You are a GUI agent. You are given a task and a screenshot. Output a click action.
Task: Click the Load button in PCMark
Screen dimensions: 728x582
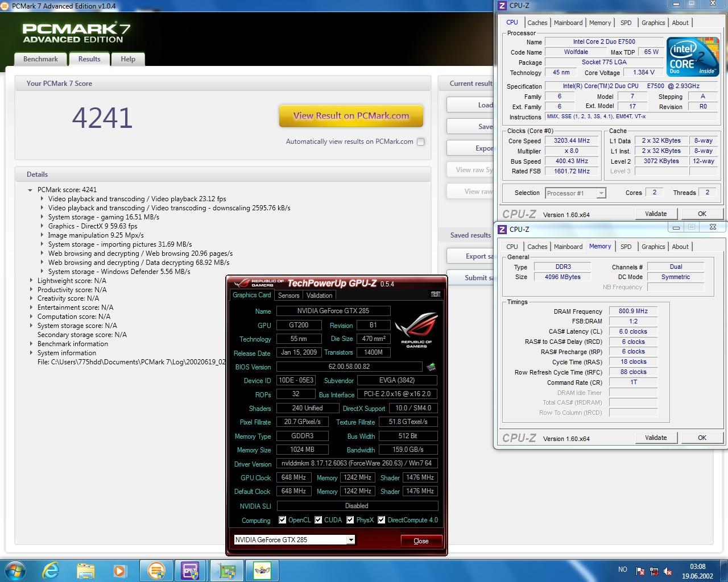tap(470, 105)
